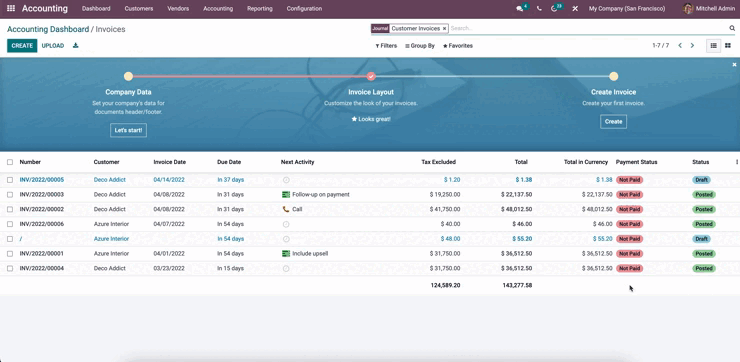Go to next page arrow
Screen dimensions: 740x362
click(x=692, y=46)
